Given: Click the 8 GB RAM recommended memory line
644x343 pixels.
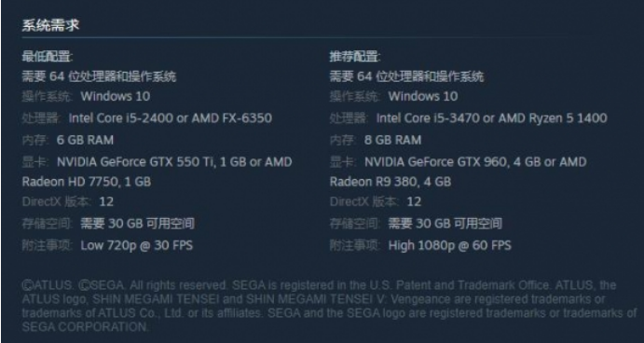Looking at the screenshot, I should (376, 140).
